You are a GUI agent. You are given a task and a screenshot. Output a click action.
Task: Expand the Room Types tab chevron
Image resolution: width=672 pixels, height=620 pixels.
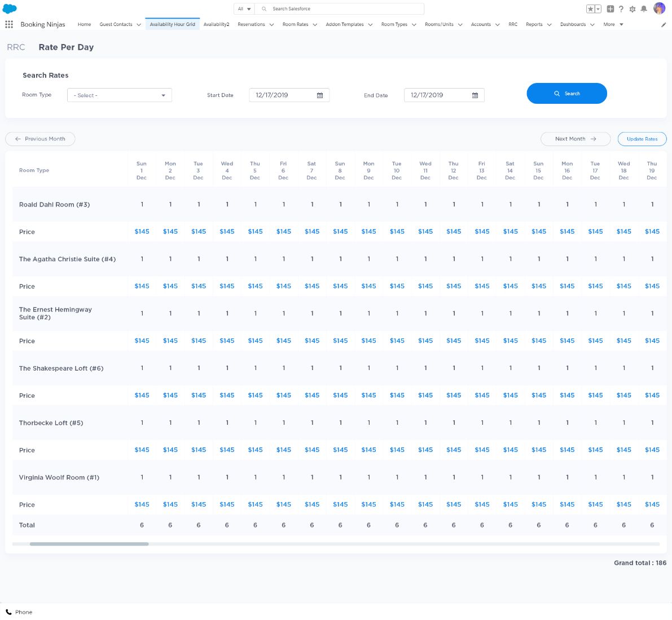tap(414, 25)
